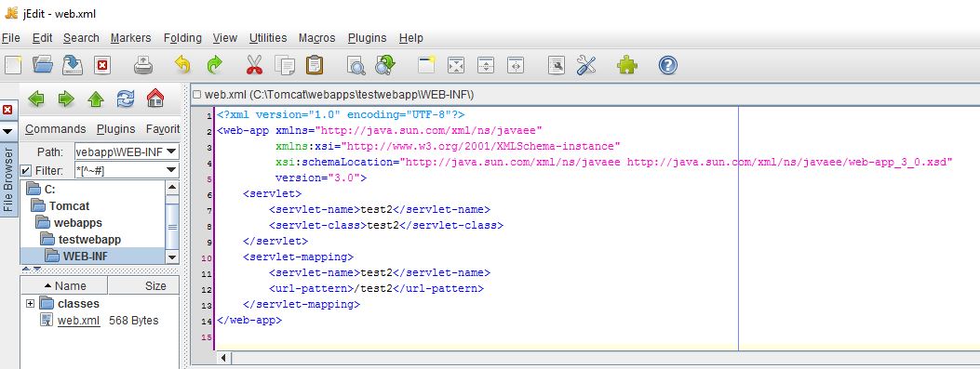The image size is (980, 369).
Task: Select the WEB-INF folder
Action: pos(93,256)
